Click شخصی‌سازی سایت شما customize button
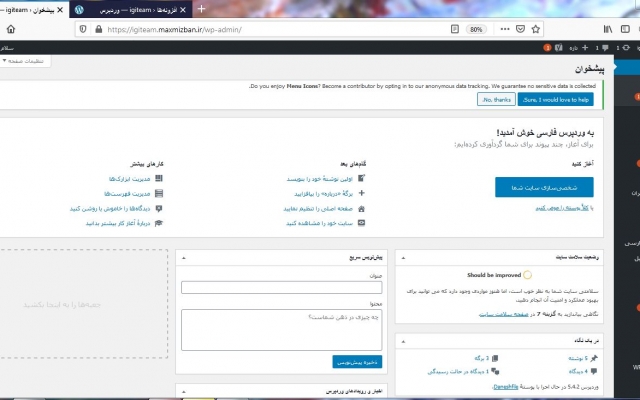This screenshot has width=640, height=400. (x=544, y=187)
